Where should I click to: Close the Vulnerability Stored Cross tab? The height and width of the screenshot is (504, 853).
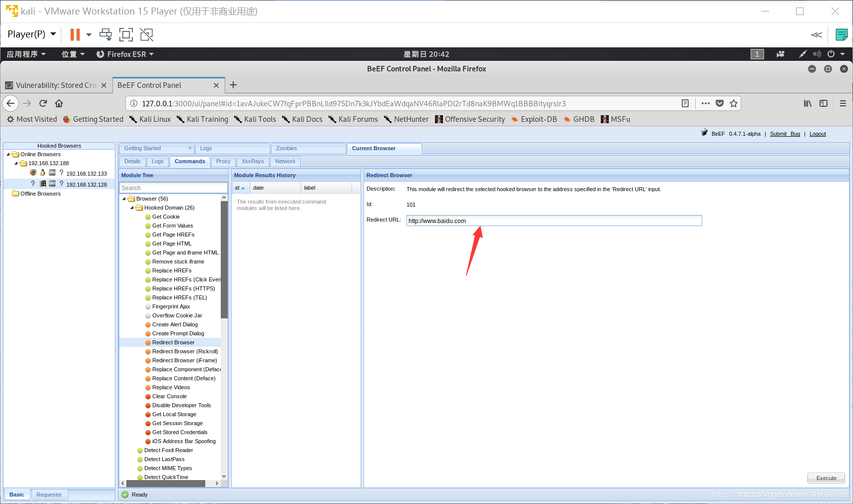[104, 85]
